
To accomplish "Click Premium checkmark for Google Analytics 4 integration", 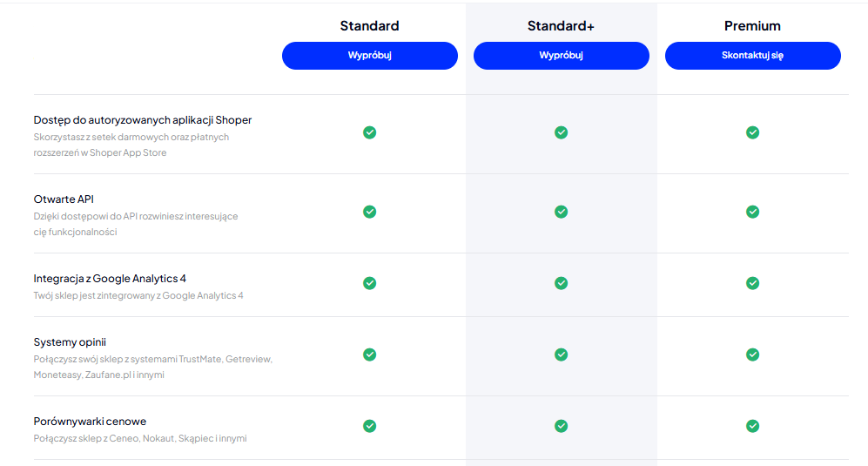I will [x=753, y=283].
